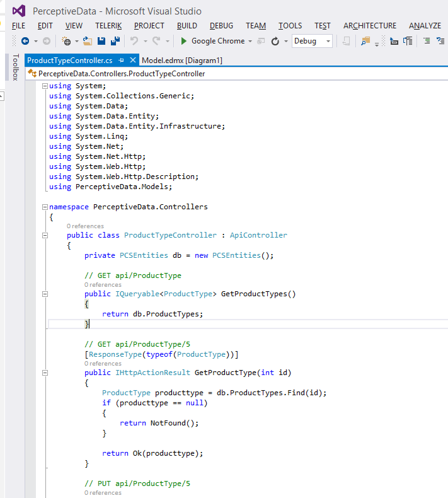Click the Find in Files icon
The height and width of the screenshot is (498, 448).
(x=365, y=41)
